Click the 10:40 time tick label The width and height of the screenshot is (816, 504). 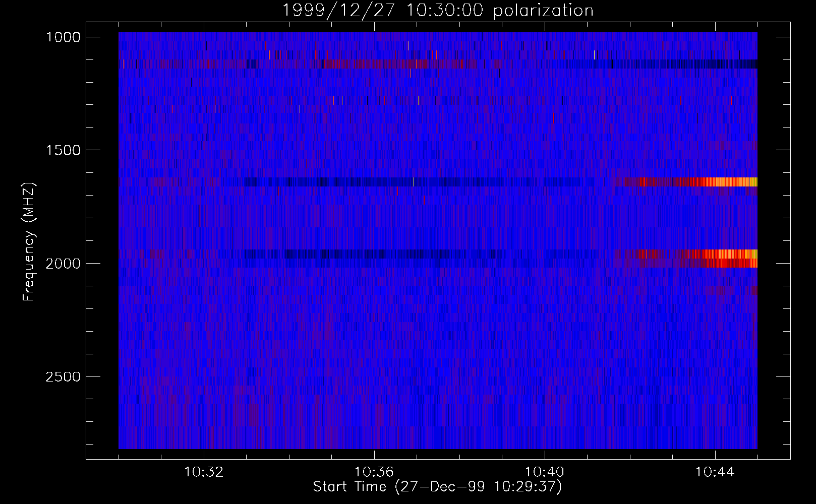(545, 472)
